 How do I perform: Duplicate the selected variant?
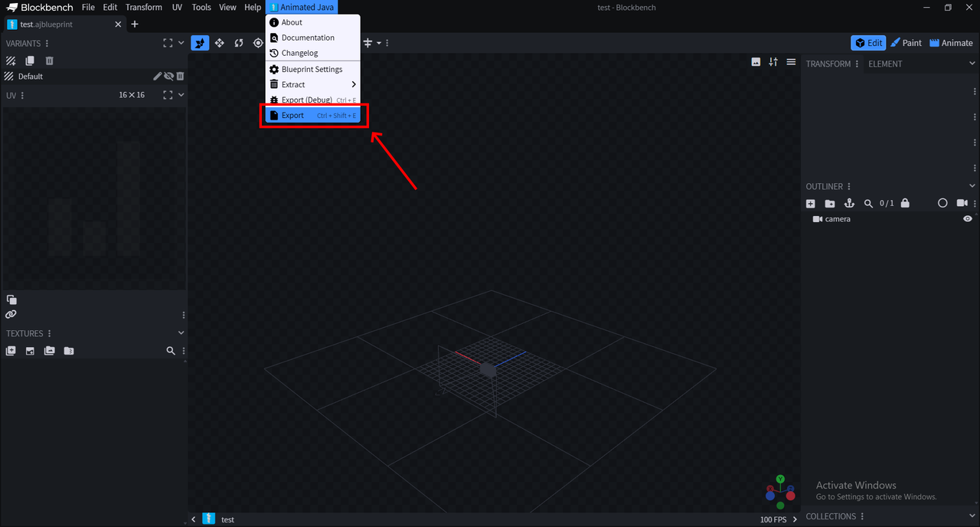coord(30,61)
